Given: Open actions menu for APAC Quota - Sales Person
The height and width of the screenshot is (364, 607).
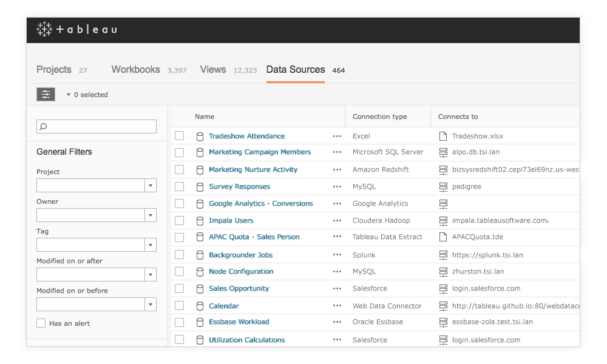Looking at the screenshot, I should (337, 237).
